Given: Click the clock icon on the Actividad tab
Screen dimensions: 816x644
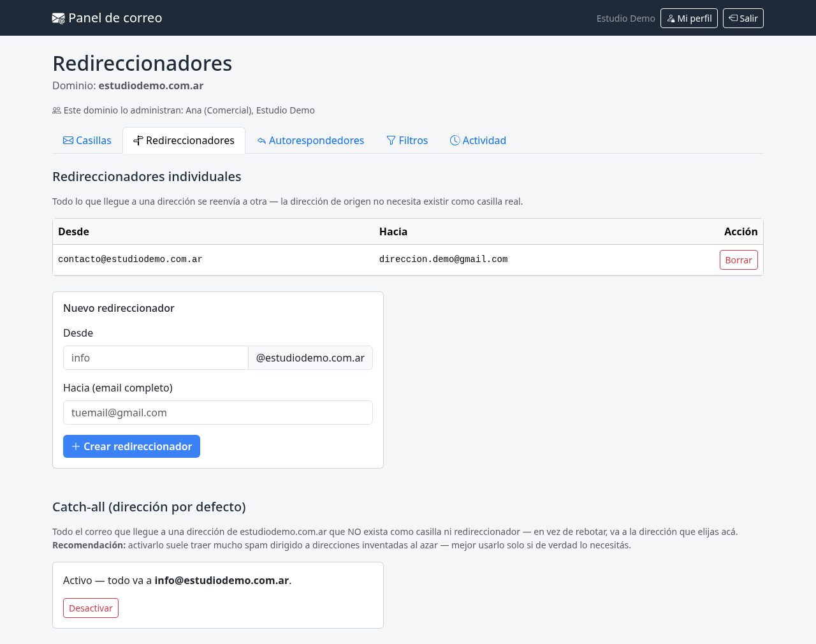Looking at the screenshot, I should pos(455,140).
